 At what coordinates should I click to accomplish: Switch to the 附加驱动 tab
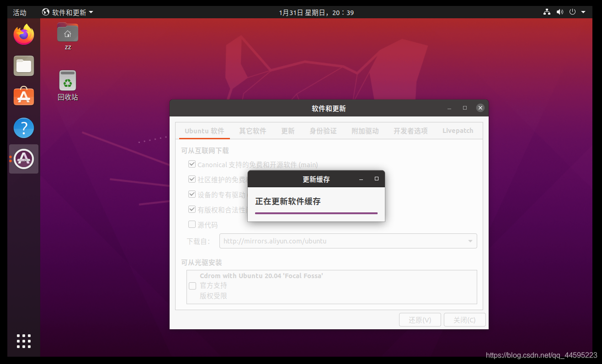(365, 131)
